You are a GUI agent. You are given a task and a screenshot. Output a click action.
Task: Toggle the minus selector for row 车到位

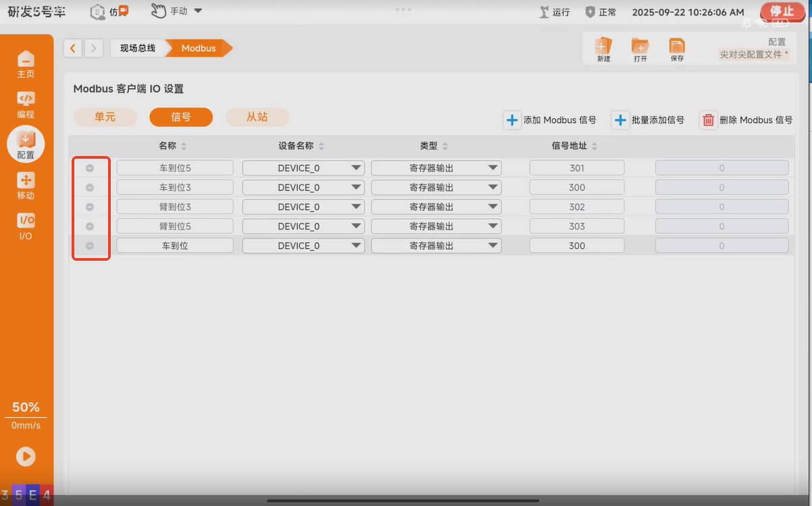pyautogui.click(x=90, y=246)
